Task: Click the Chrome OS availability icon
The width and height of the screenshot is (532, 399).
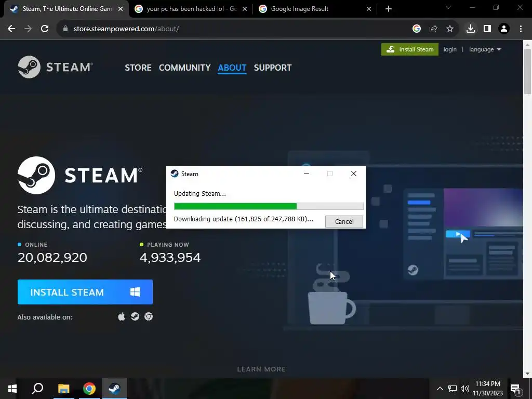Action: tap(149, 316)
